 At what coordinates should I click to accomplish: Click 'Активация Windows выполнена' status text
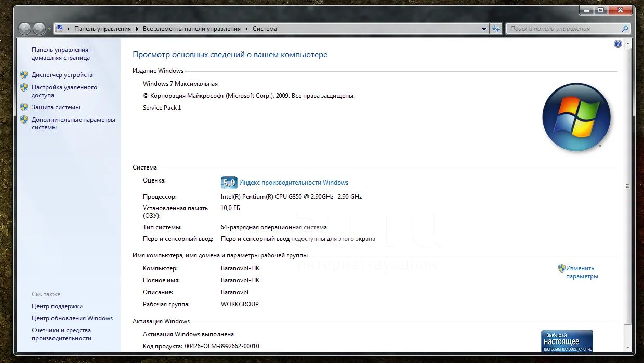[188, 334]
